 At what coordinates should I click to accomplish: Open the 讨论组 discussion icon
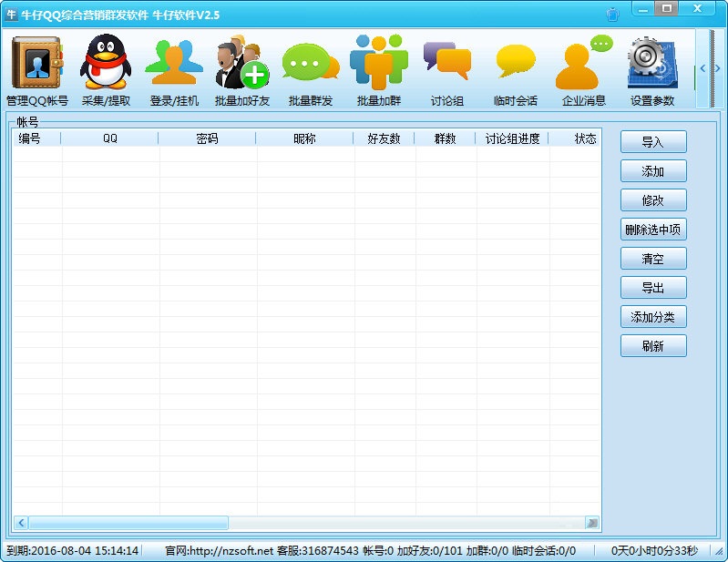pos(447,61)
